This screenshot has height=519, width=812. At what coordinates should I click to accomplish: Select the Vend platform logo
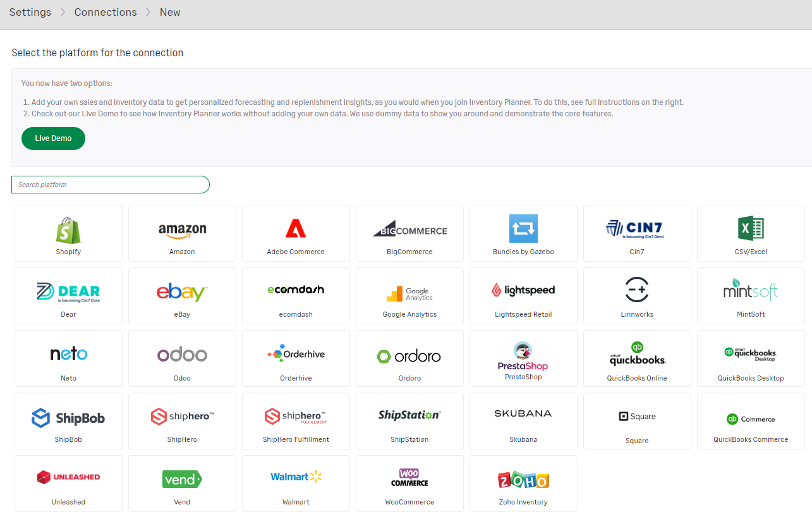(x=182, y=479)
